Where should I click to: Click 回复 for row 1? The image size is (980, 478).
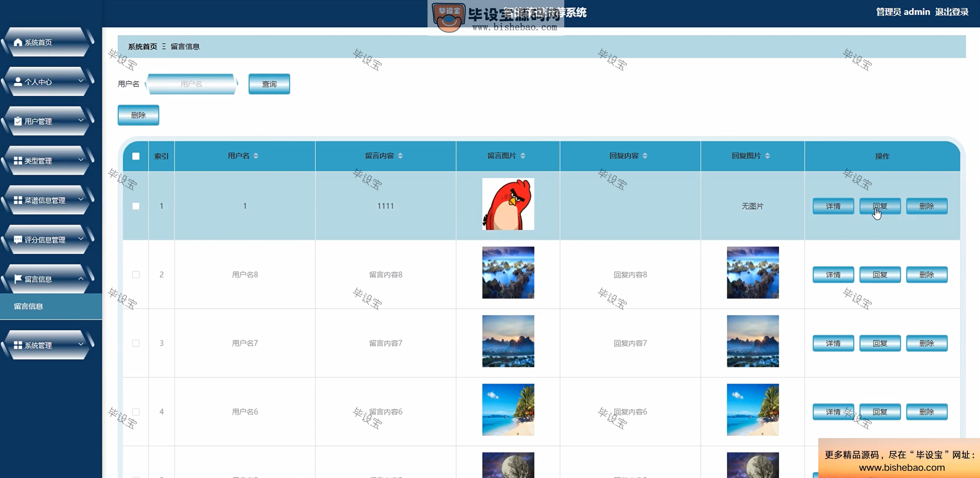(x=880, y=206)
